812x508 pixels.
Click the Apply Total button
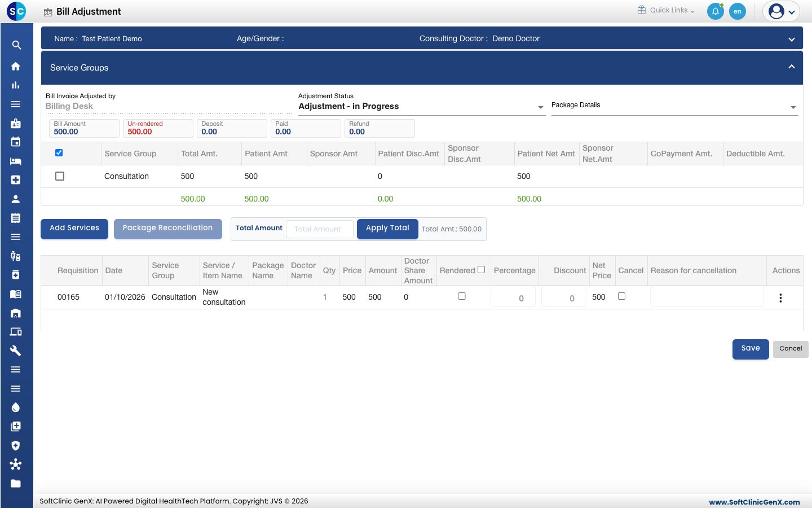[x=387, y=229]
